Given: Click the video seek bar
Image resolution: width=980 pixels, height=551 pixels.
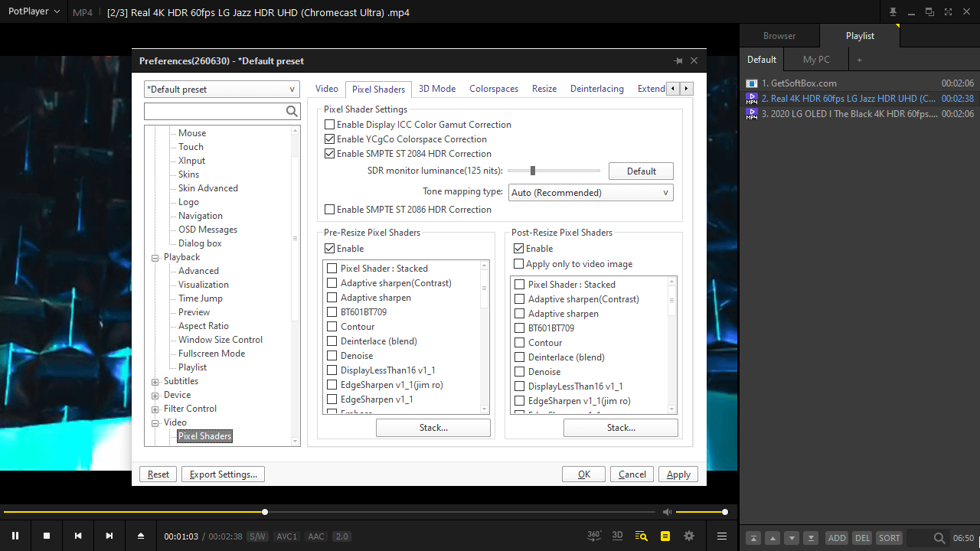Looking at the screenshot, I should point(329,512).
